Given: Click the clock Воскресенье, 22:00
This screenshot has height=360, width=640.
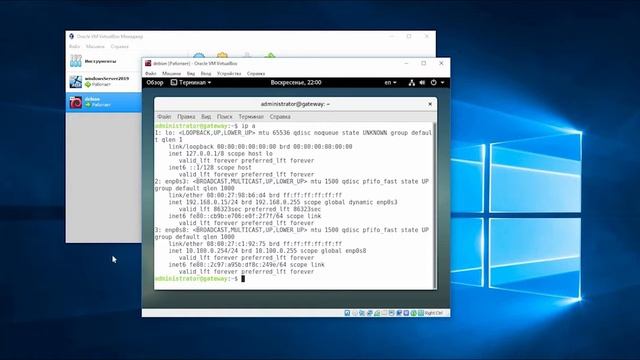Looking at the screenshot, I should (296, 82).
